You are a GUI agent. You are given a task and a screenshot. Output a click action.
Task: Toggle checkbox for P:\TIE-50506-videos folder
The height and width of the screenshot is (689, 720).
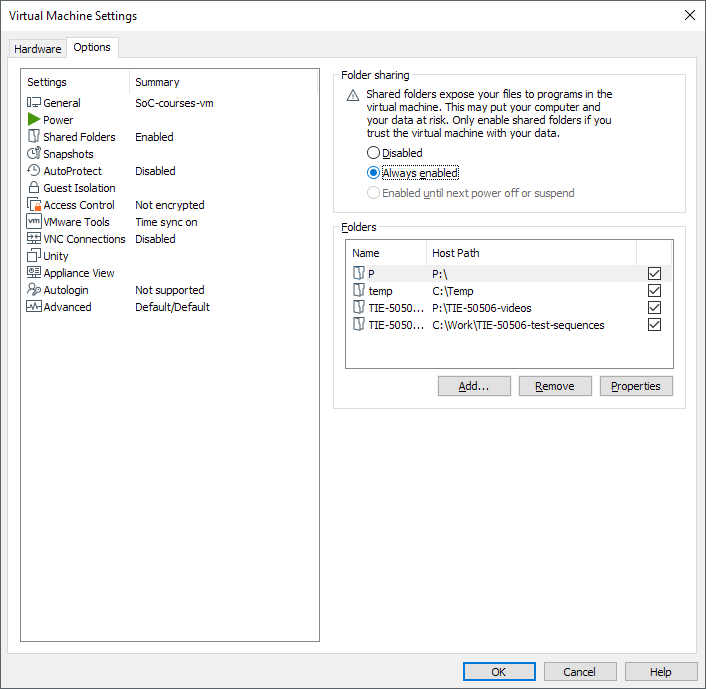655,308
